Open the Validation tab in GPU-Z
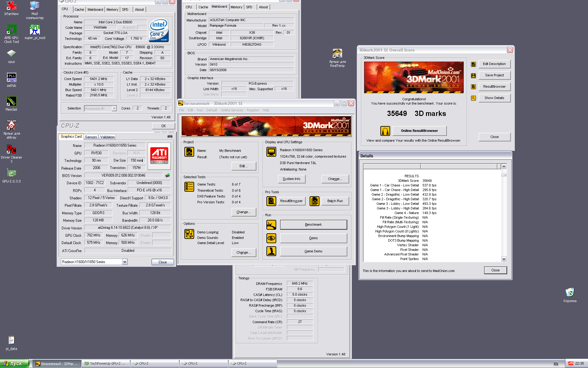Viewport: 588px width, 368px height. 107,137
